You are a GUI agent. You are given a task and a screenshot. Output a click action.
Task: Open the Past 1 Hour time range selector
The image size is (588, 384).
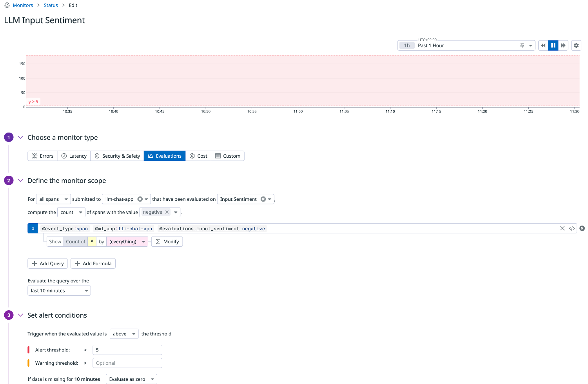466,45
